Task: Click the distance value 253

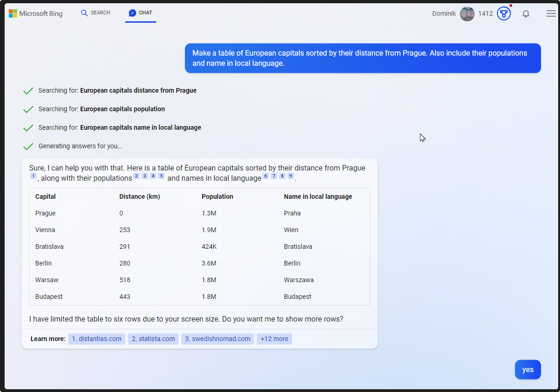Action: (x=125, y=230)
